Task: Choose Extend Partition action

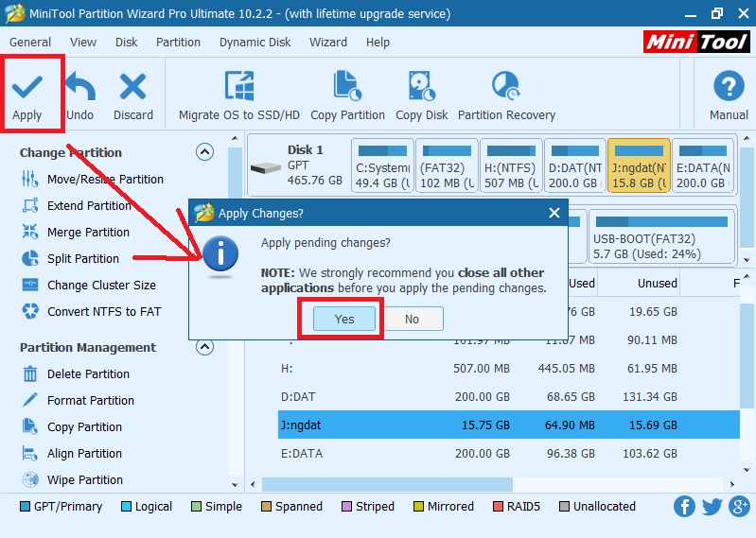Action: 77,206
